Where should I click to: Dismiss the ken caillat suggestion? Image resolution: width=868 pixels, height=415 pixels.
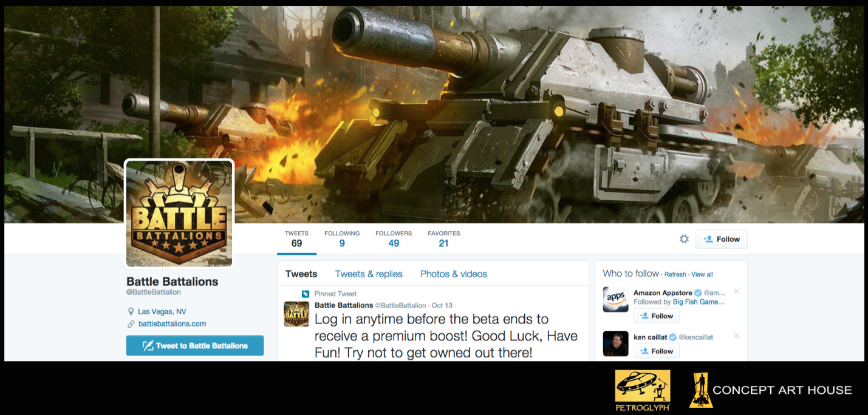pyautogui.click(x=736, y=336)
